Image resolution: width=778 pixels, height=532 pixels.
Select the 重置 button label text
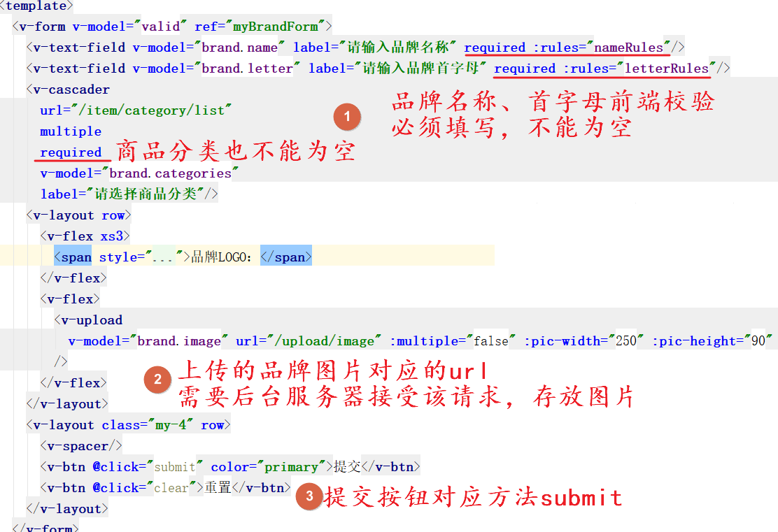click(218, 487)
